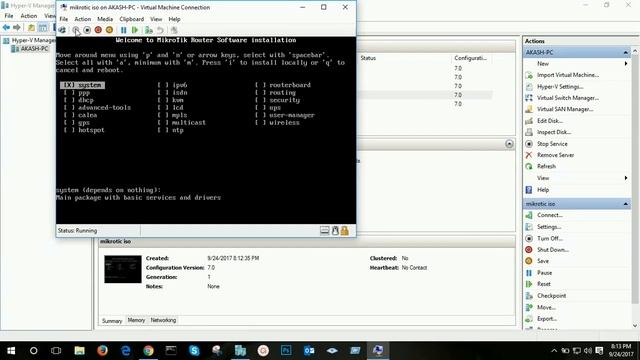
Task: Show hidden system tray icons
Action: click(554, 351)
